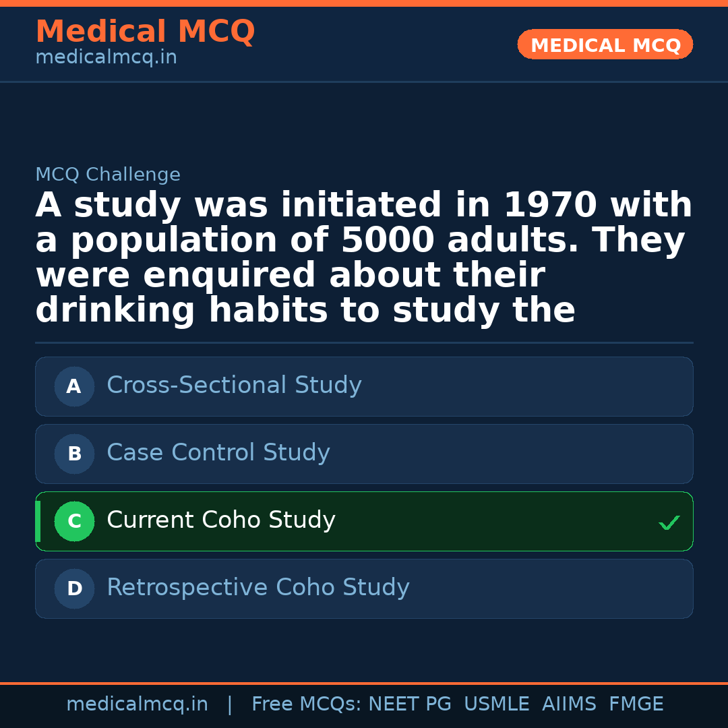Click the orange MEDICAL MCQ badge
Screen dimensions: 728x728
click(x=605, y=45)
